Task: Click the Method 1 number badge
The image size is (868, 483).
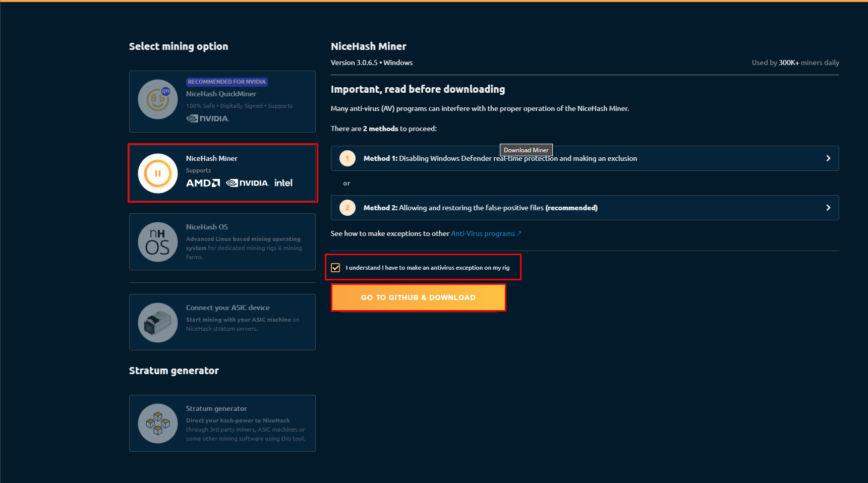Action: 348,158
